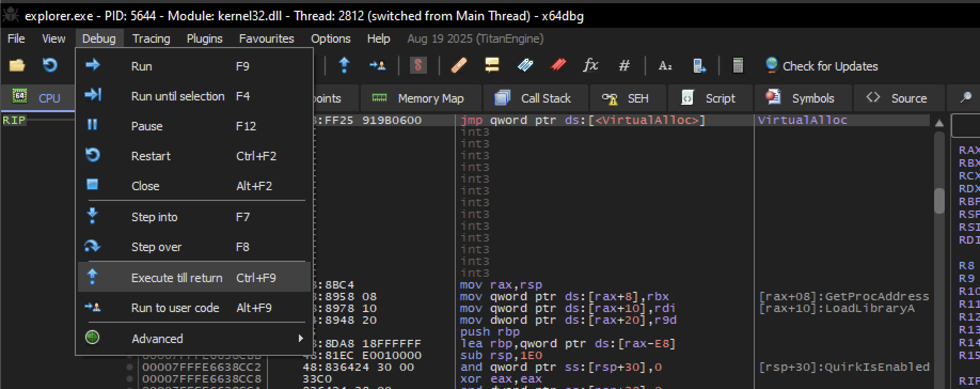The height and width of the screenshot is (389, 980).
Task: Select Pause in the Debug menu
Action: 194,126
